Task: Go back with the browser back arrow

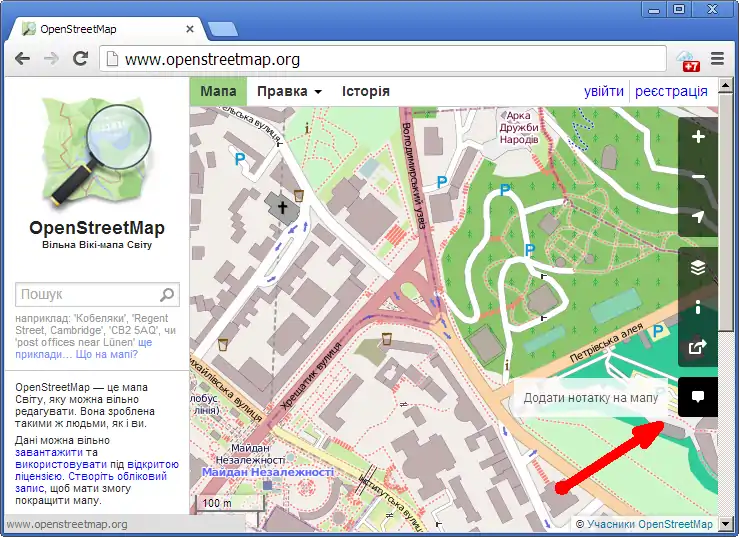Action: pyautogui.click(x=22, y=59)
